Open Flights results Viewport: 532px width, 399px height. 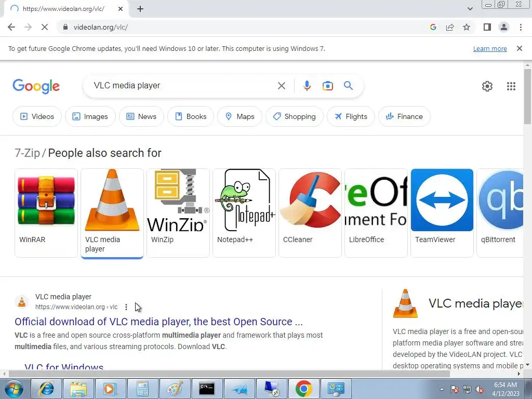[351, 116]
